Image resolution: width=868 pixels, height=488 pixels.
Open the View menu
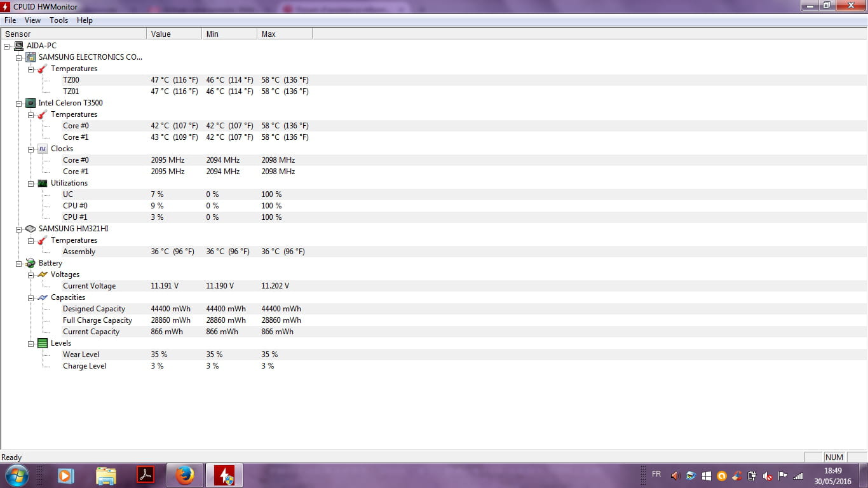tap(32, 20)
